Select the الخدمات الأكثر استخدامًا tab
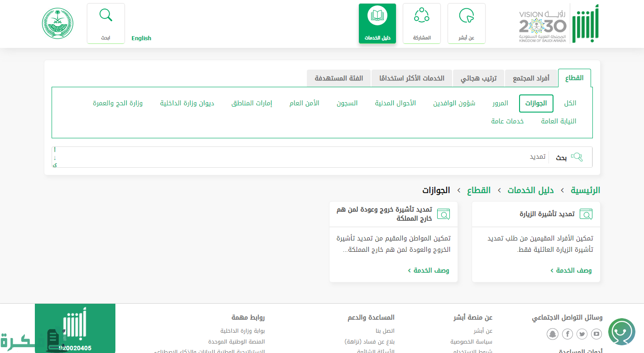The width and height of the screenshot is (644, 353). click(x=412, y=78)
